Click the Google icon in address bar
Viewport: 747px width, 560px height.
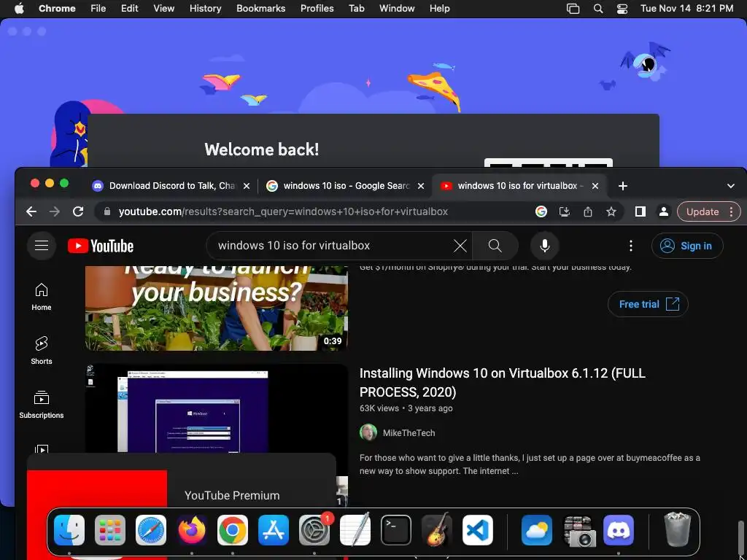[541, 211]
